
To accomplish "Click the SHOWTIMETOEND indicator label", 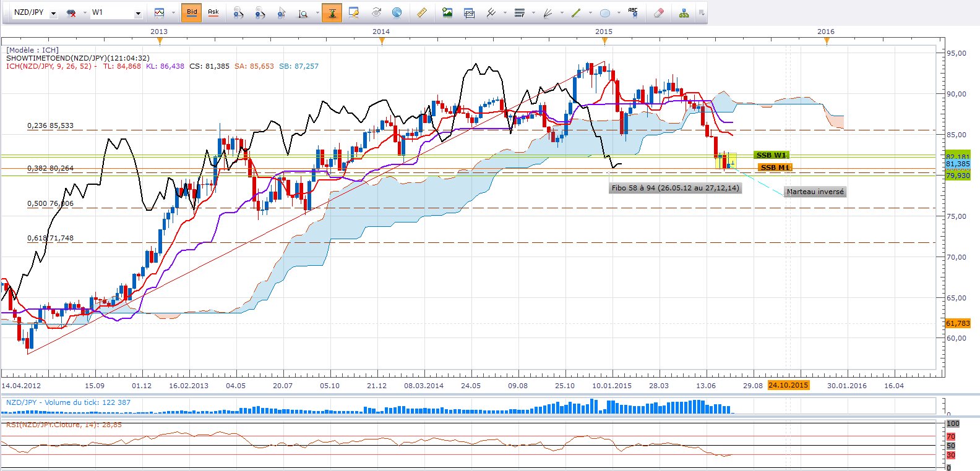I will (x=78, y=58).
